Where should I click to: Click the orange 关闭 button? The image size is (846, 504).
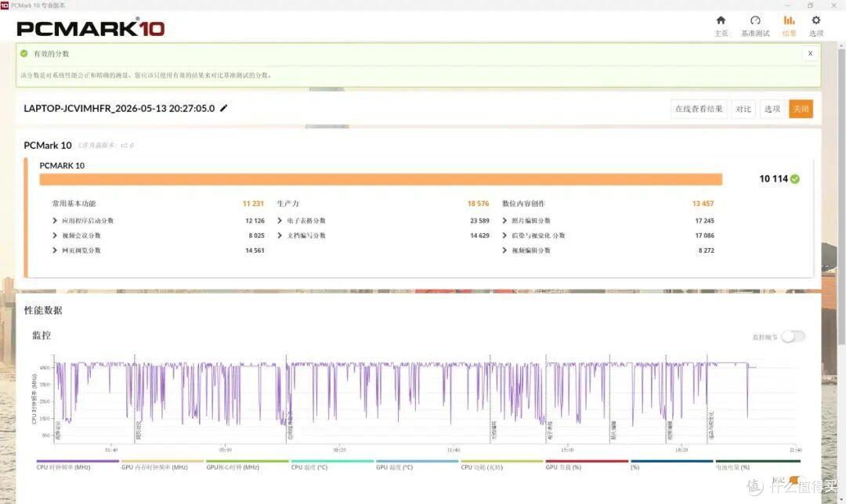(801, 109)
